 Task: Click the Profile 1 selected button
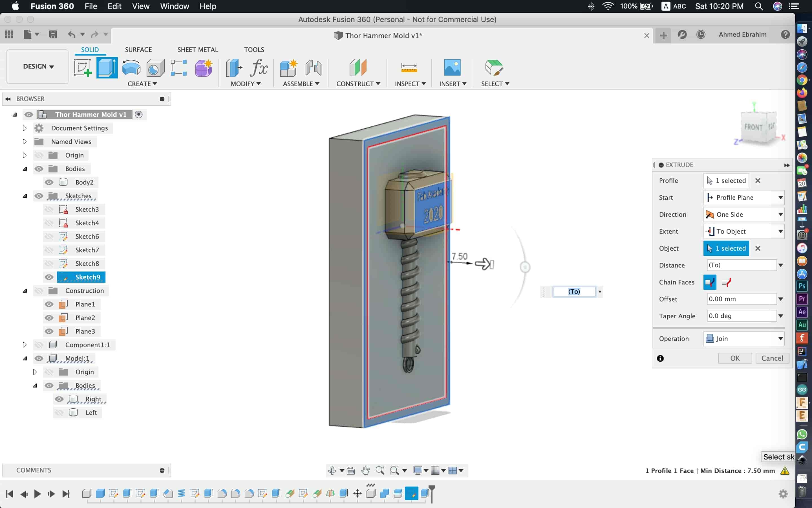pos(726,181)
